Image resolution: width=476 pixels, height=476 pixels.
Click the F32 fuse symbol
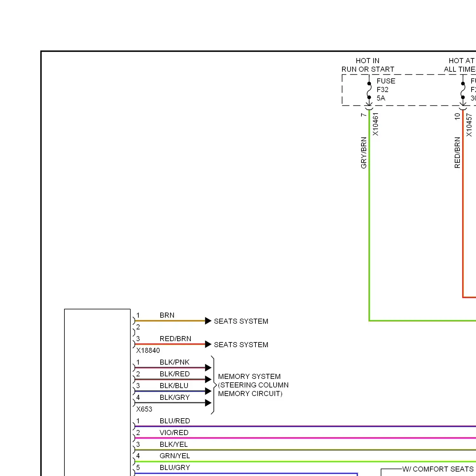369,90
